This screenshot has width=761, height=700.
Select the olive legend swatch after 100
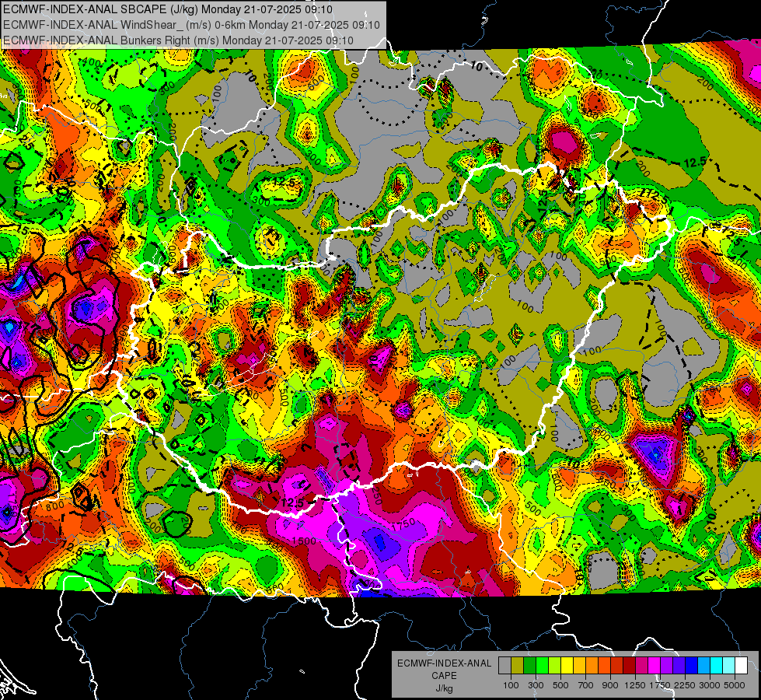click(x=518, y=666)
